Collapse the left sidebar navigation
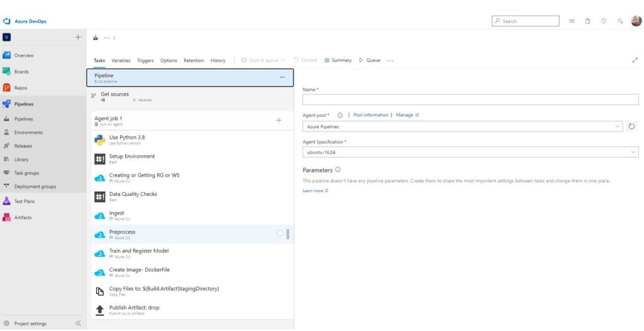 pos(78,323)
